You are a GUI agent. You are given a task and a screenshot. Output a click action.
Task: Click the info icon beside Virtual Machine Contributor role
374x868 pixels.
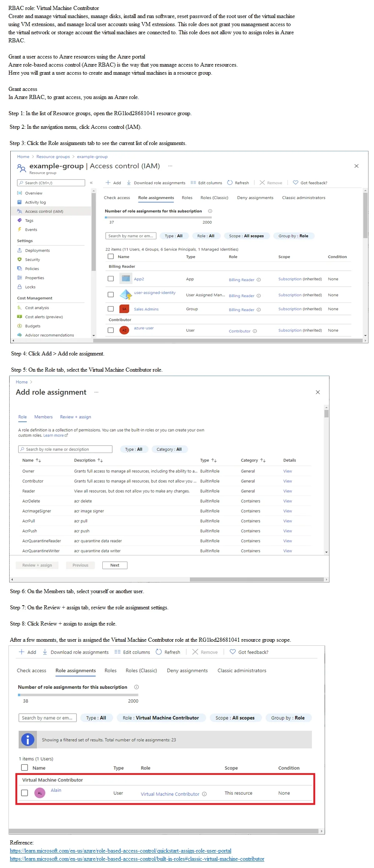click(204, 794)
